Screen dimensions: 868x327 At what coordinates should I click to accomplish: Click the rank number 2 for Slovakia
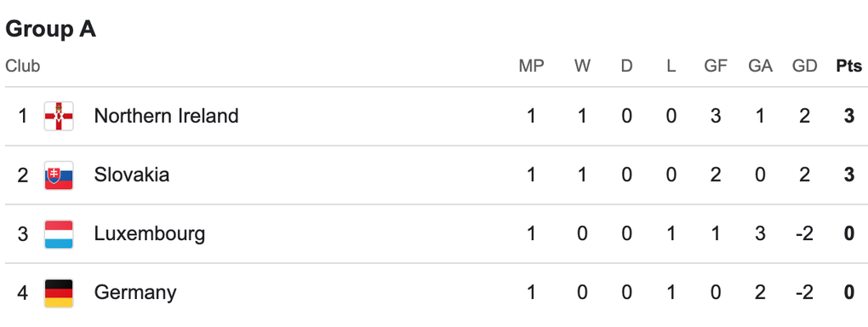[x=23, y=175]
